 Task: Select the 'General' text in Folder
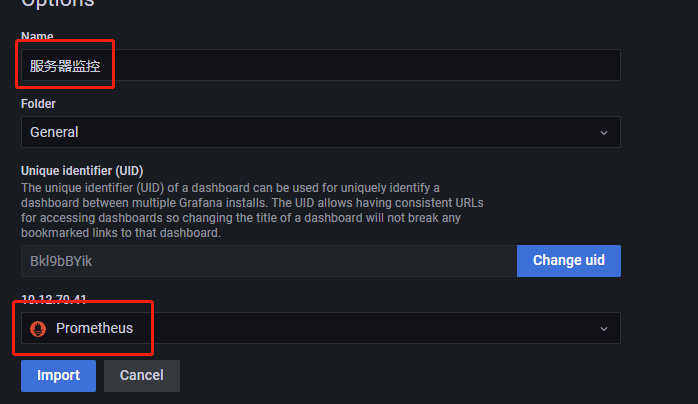coord(54,132)
